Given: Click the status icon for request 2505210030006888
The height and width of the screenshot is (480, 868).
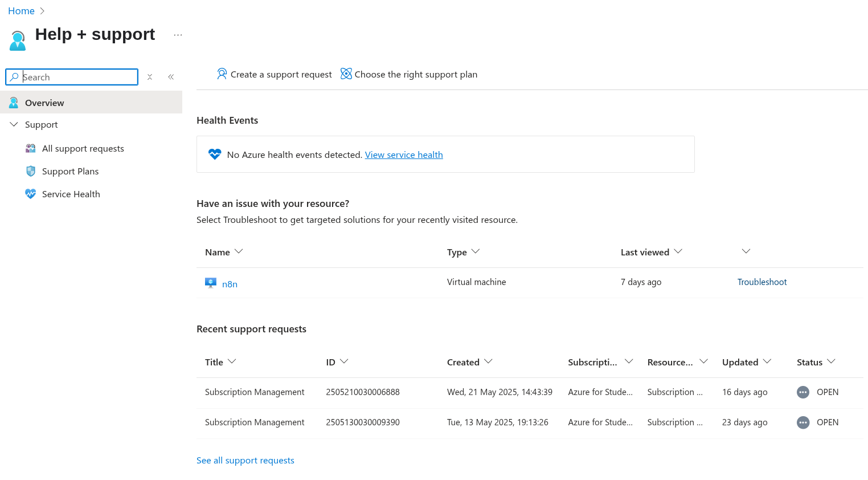Looking at the screenshot, I should (803, 392).
